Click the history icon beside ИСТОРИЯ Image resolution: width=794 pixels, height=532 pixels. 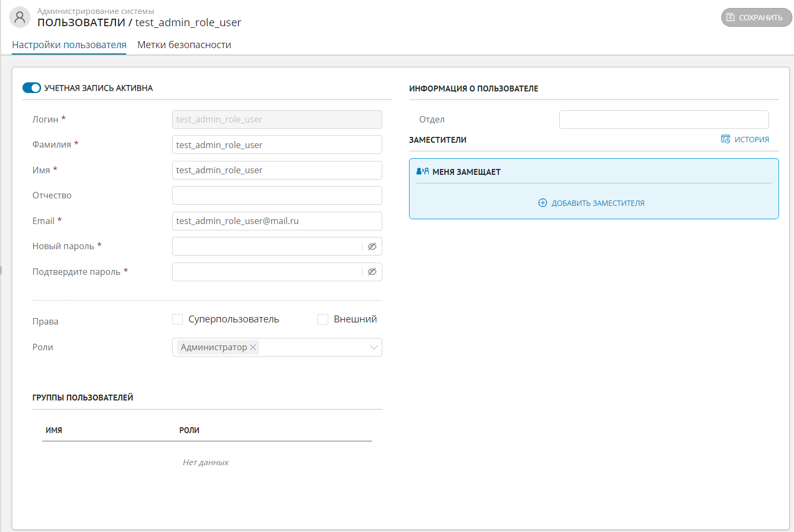pyautogui.click(x=726, y=140)
